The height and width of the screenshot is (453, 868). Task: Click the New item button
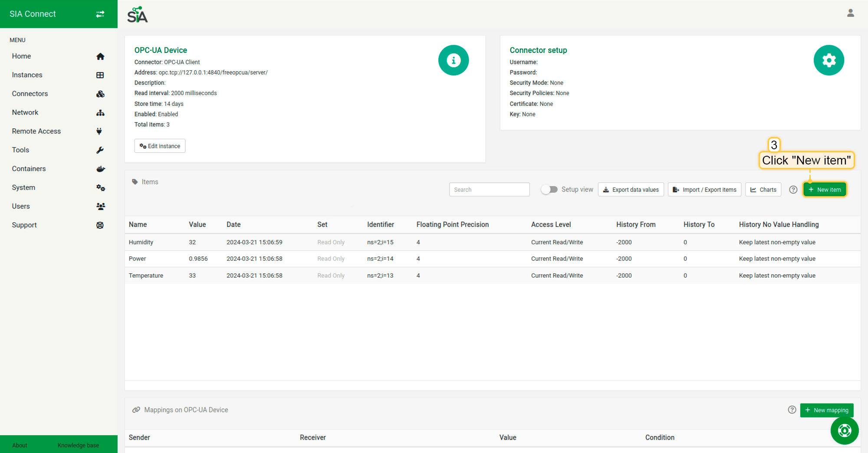coord(824,190)
